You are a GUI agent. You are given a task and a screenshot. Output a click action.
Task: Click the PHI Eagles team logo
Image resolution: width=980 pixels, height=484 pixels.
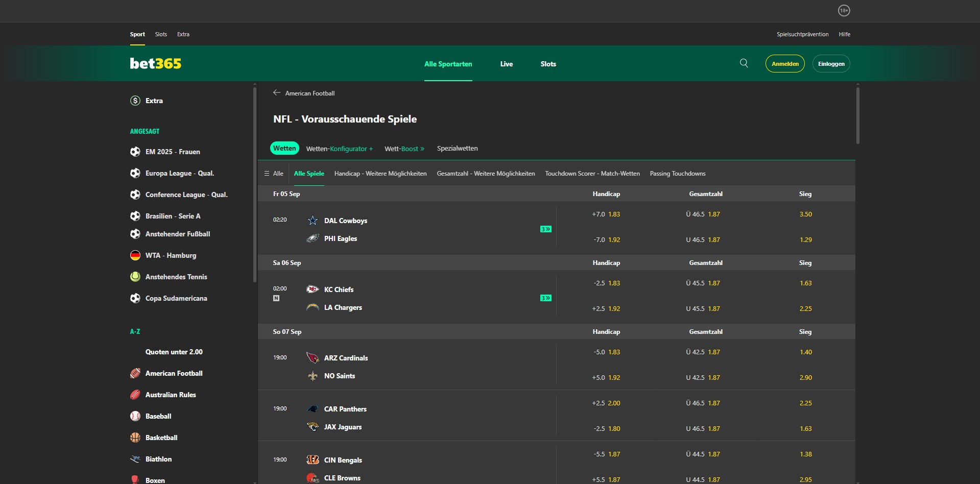[313, 238]
